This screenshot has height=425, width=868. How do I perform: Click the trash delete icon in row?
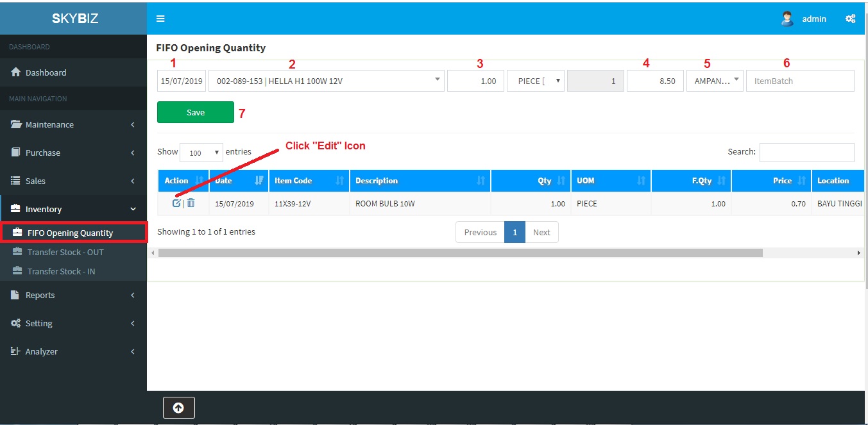[191, 203]
